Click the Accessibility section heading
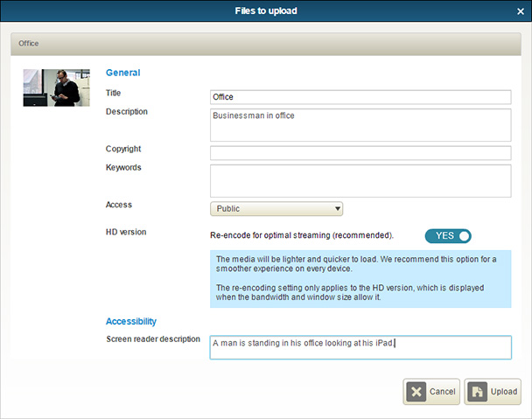532x419 pixels. pos(131,321)
